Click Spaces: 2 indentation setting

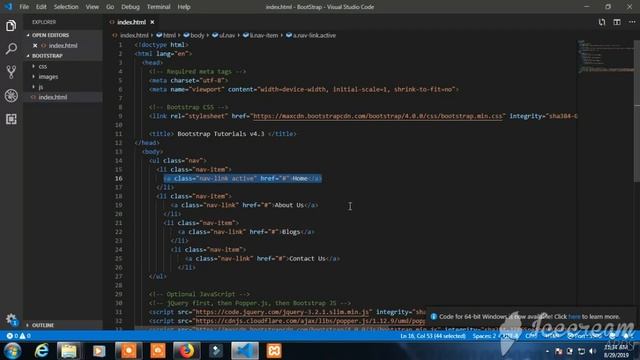coord(484,336)
